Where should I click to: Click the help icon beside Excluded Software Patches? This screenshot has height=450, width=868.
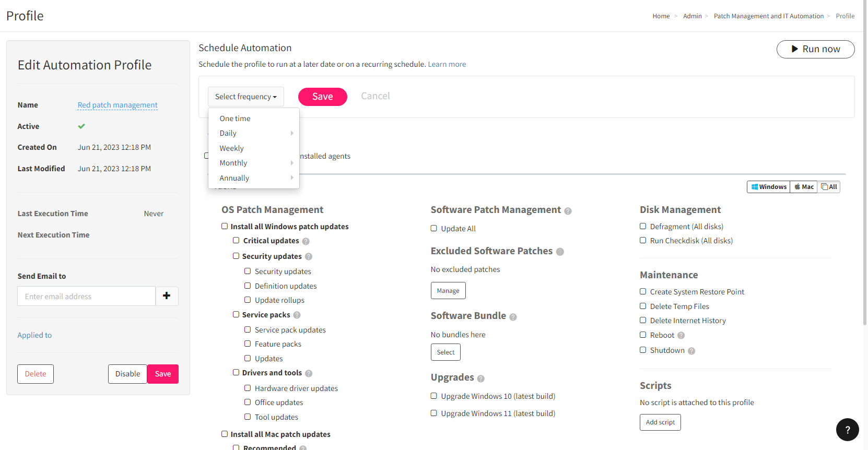click(560, 252)
